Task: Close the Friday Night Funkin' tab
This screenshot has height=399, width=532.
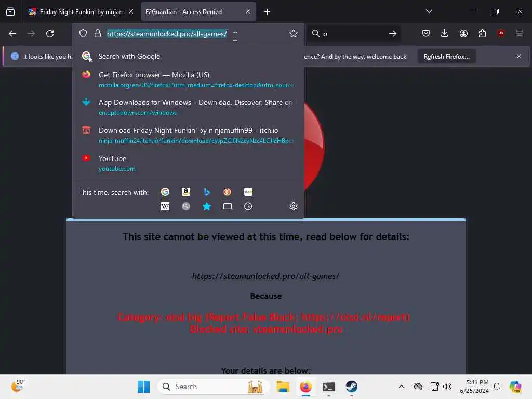Action: pos(131,11)
